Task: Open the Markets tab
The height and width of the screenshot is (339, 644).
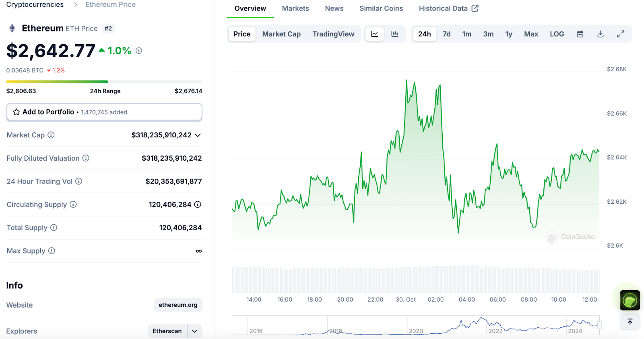Action: coord(295,8)
